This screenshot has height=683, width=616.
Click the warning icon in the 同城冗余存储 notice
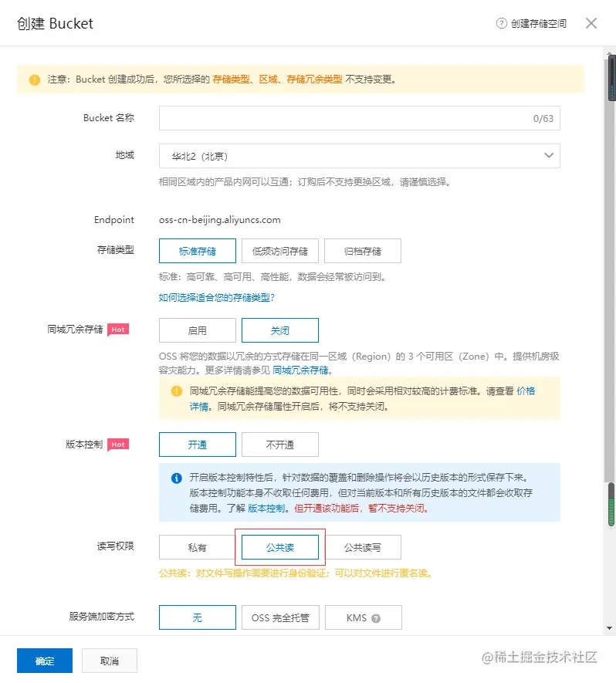pyautogui.click(x=177, y=391)
